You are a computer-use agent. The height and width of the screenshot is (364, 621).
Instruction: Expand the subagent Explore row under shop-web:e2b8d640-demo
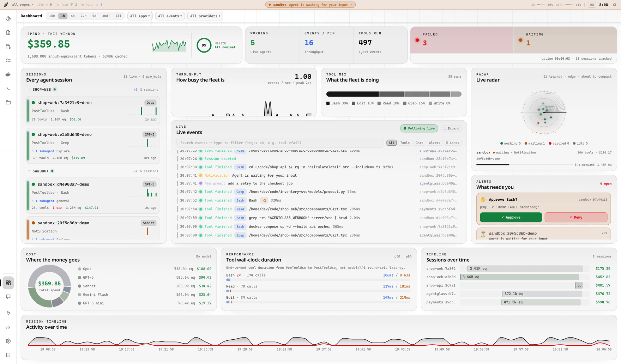(x=50, y=151)
